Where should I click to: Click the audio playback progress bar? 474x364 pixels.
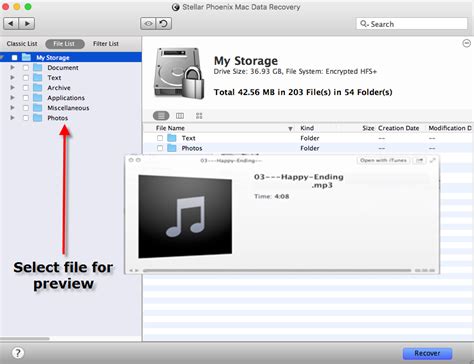(x=277, y=270)
